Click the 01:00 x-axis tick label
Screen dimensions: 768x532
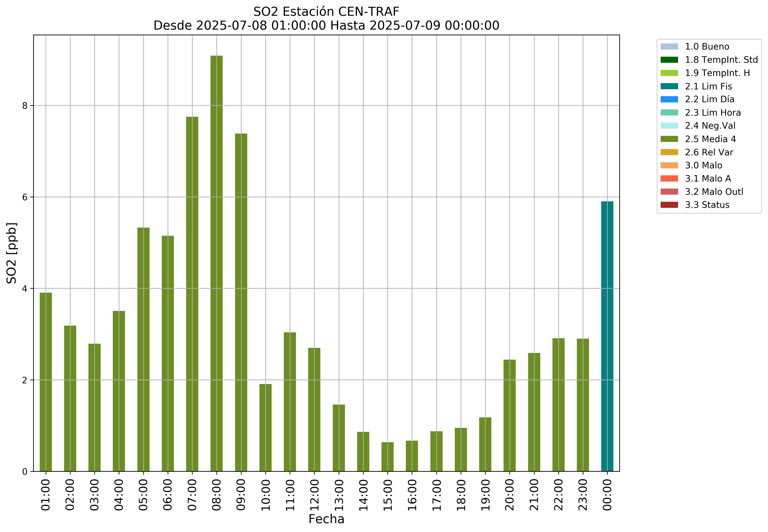coord(46,495)
